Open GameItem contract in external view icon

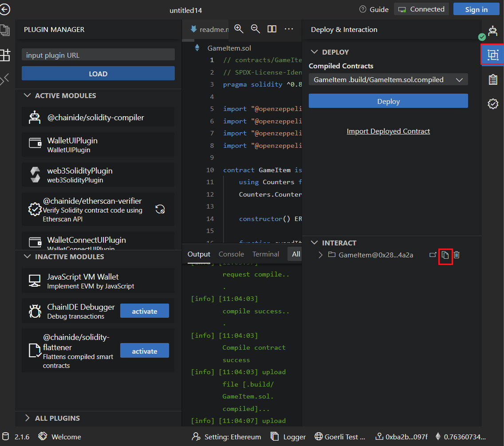tap(433, 255)
